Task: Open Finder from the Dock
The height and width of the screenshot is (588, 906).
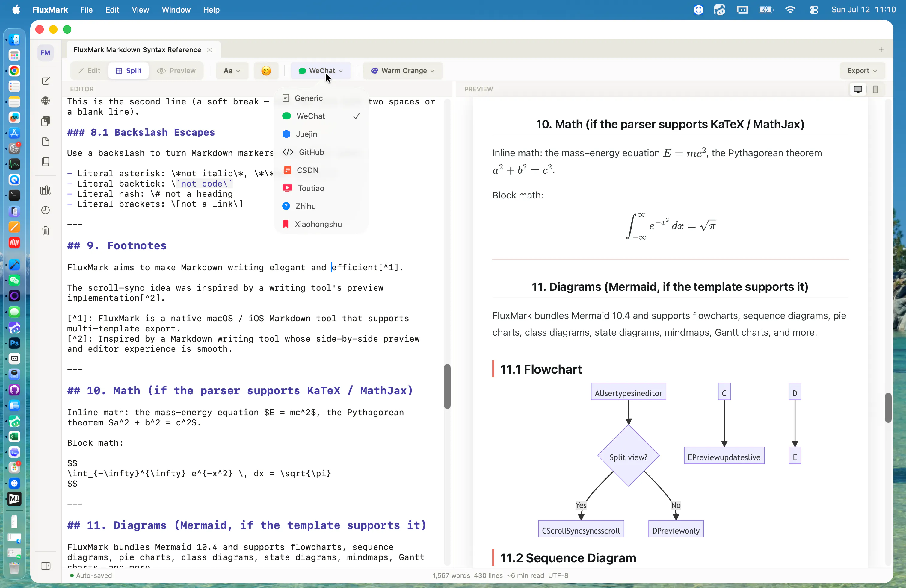Action: (x=14, y=40)
